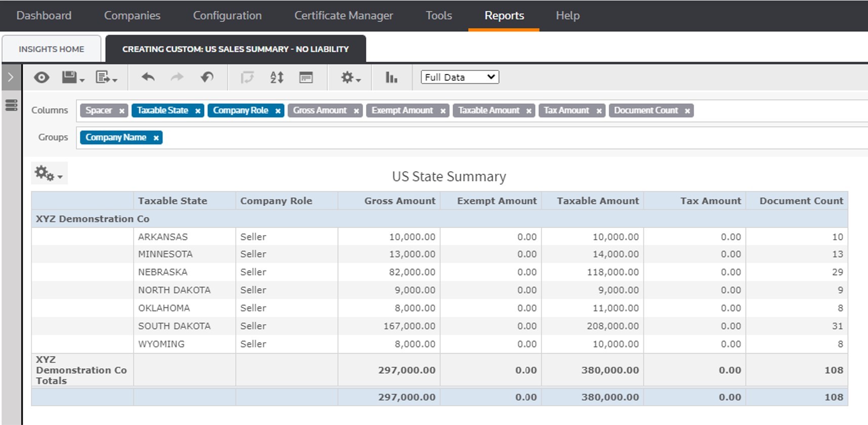Click the chart icon in toolbar
Viewport: 868px width, 425px height.
tap(391, 78)
